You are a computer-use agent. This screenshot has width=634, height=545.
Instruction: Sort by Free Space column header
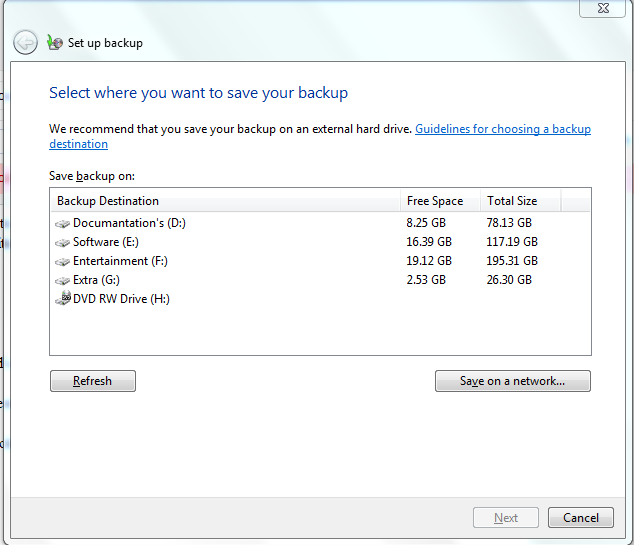[x=440, y=201]
